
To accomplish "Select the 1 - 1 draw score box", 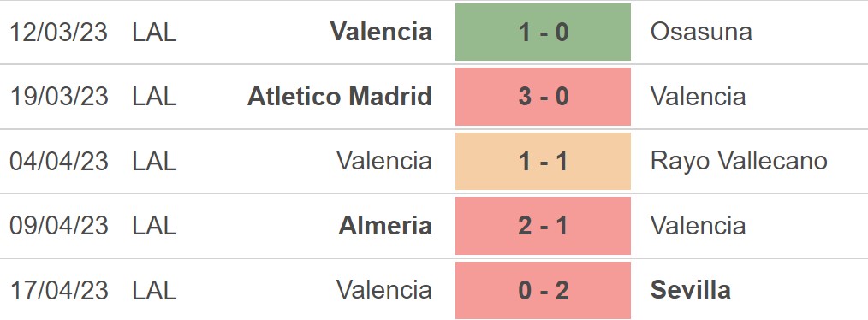I will pos(543,161).
